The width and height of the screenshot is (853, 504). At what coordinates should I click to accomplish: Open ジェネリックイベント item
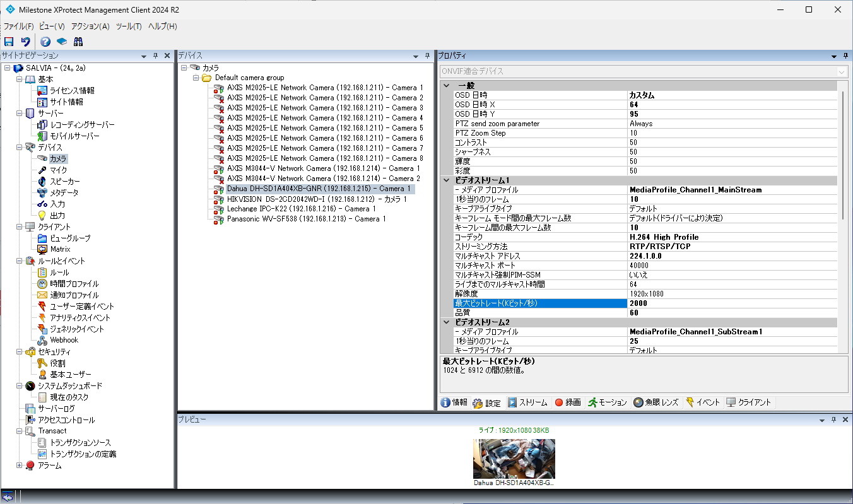77,329
